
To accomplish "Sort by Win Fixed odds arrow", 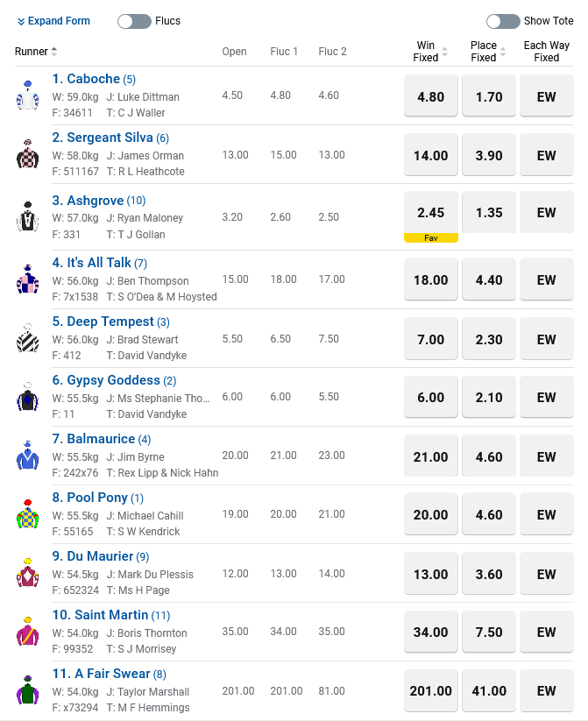I will click(444, 52).
